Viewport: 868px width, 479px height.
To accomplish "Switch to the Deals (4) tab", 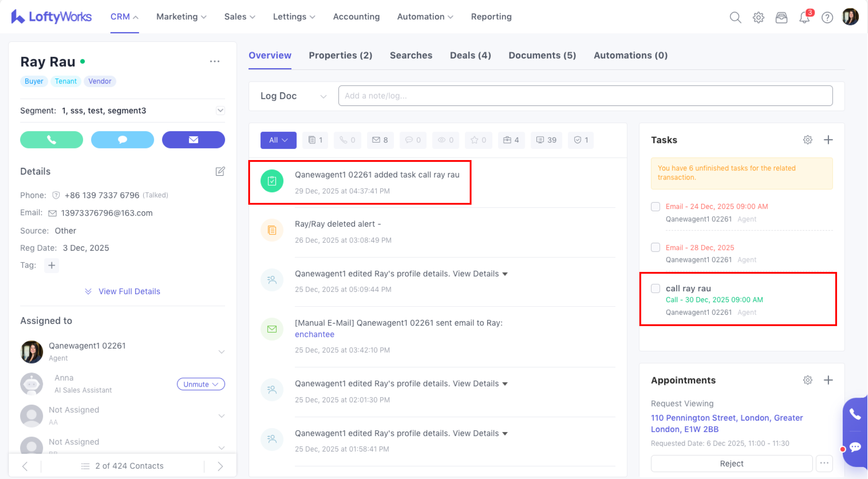I will [x=470, y=55].
